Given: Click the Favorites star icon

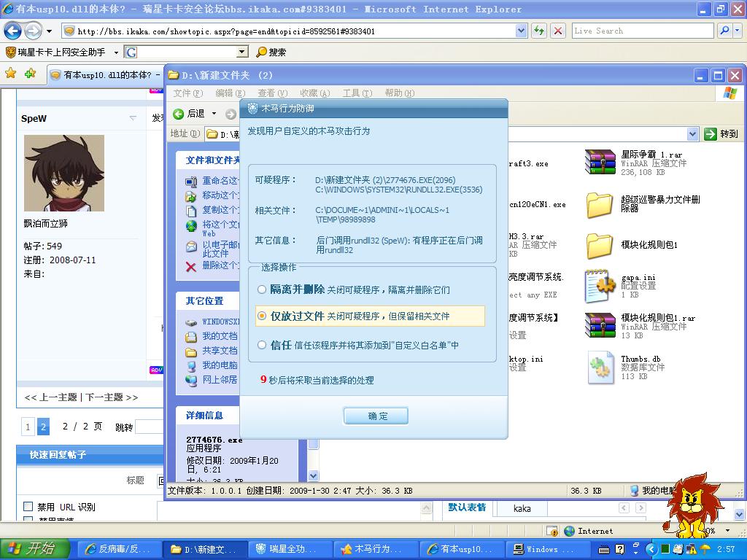Looking at the screenshot, I should [10, 73].
